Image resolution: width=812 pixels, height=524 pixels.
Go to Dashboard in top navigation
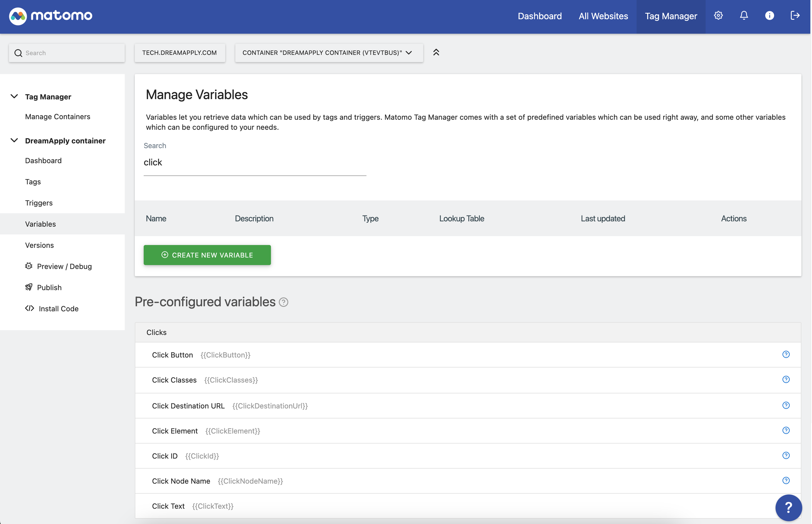539,16
